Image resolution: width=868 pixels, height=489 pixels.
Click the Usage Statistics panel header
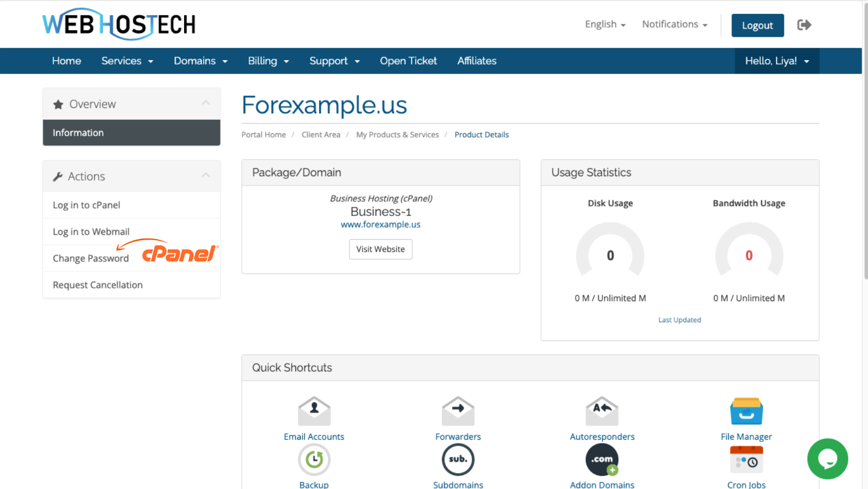[x=680, y=173]
